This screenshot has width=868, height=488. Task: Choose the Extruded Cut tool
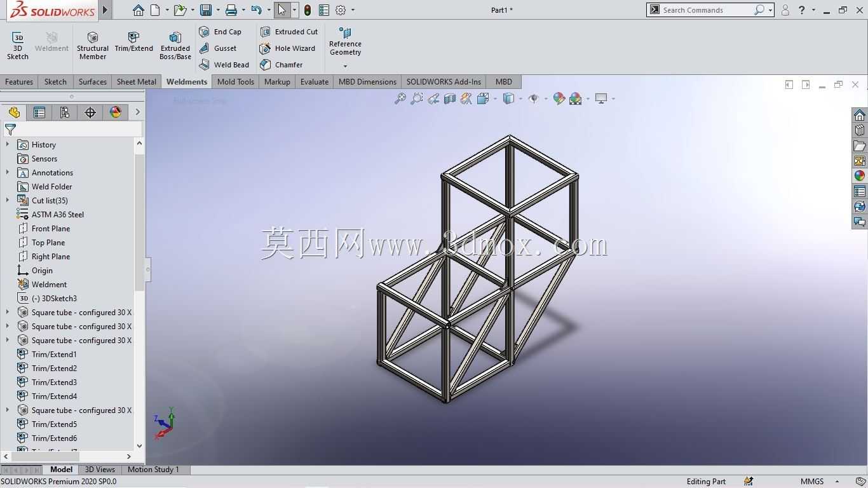[289, 32]
